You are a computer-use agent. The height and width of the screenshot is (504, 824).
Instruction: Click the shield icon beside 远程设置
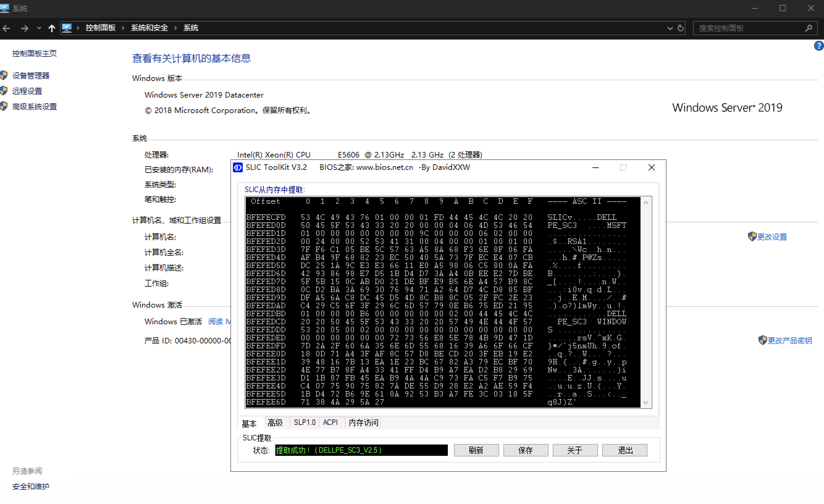click(4, 90)
